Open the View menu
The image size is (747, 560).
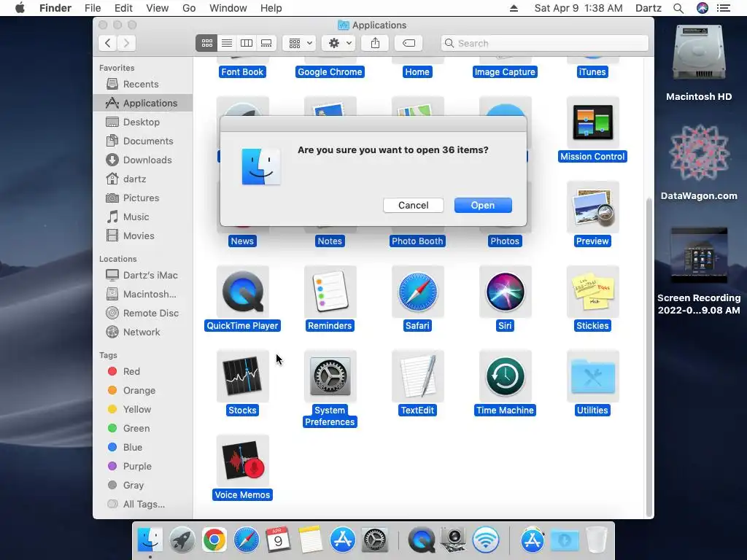coord(158,8)
